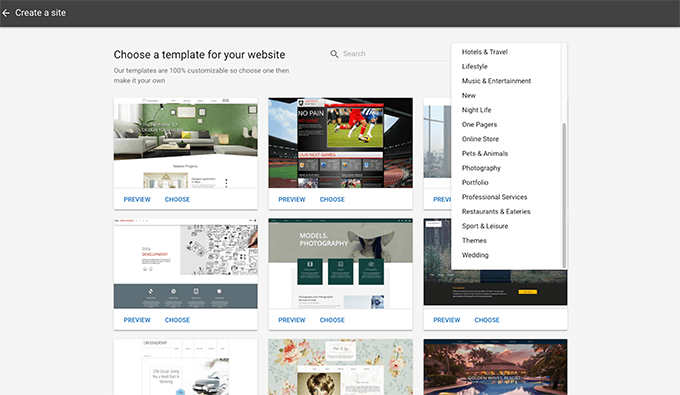Select Restaurants & Eateries category
This screenshot has height=395, width=680.
[496, 212]
